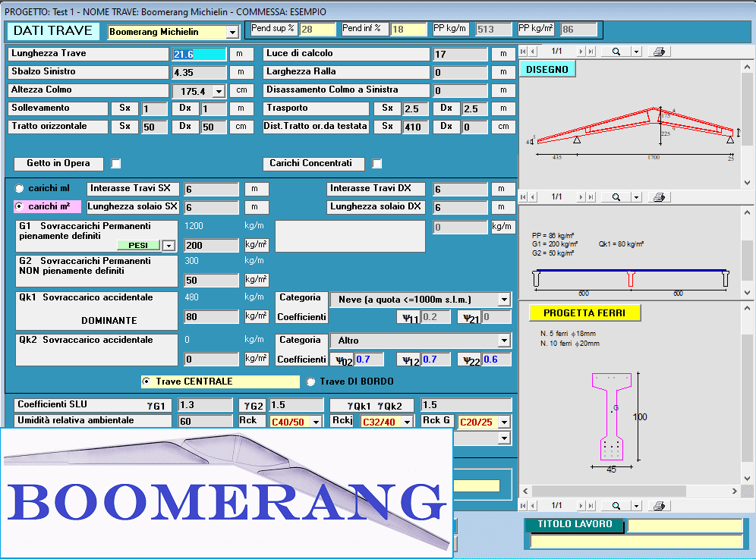Viewport: 756px width, 559px height.
Task: Click the DISEGNO button
Action: coord(547,69)
